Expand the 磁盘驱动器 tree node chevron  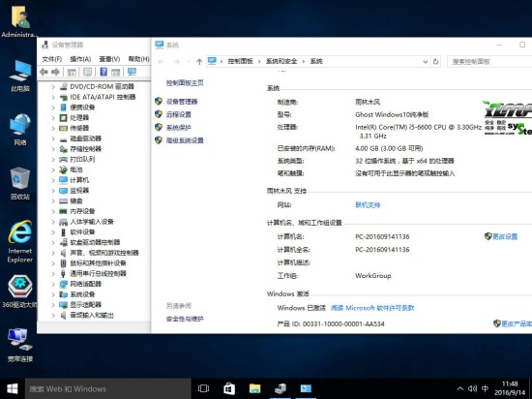pyautogui.click(x=53, y=138)
